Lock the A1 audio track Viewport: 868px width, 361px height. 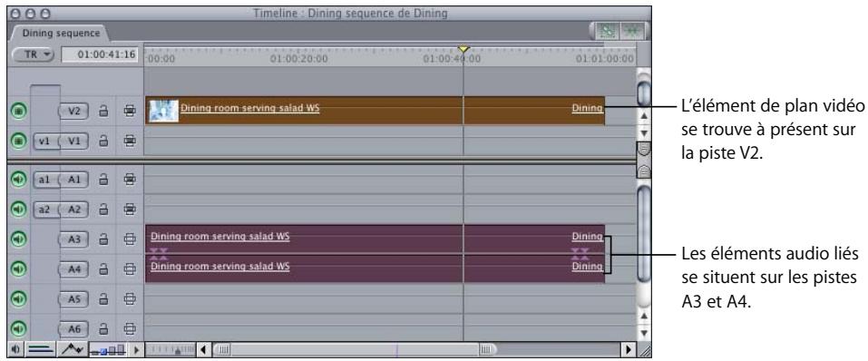103,180
